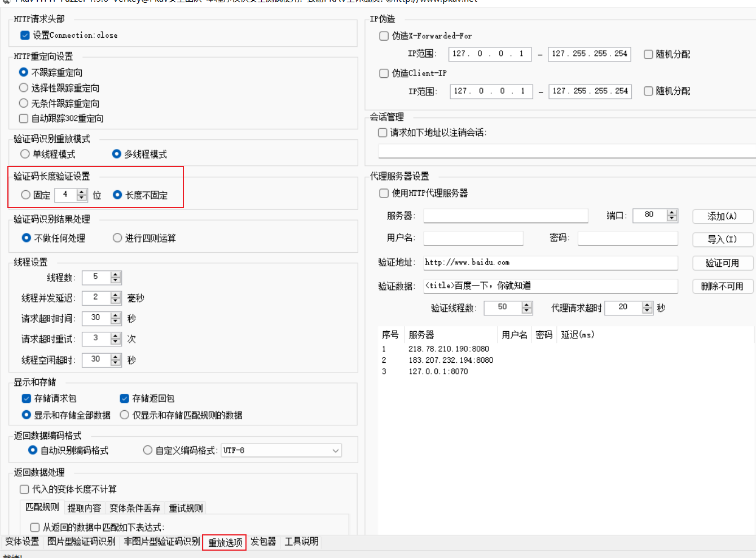Increase thread count spinner up arrow
756x558 pixels.
[116, 274]
